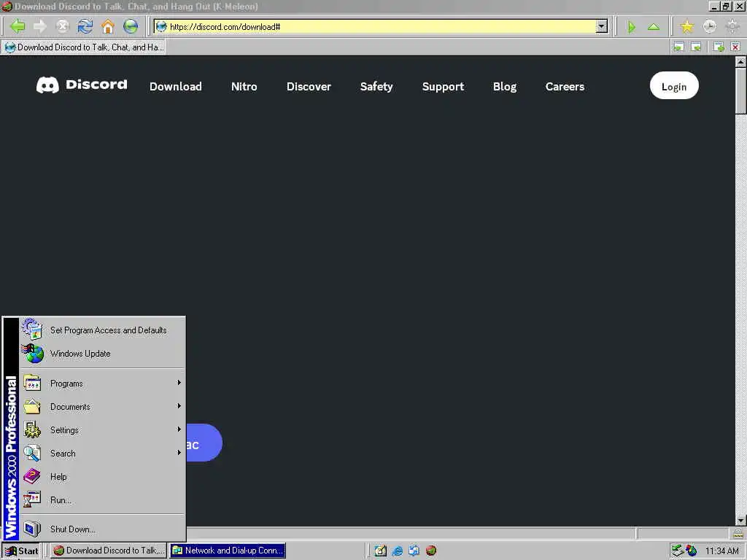The height and width of the screenshot is (560, 747).
Task: Open the address bar URL history dropdown
Action: (x=602, y=27)
